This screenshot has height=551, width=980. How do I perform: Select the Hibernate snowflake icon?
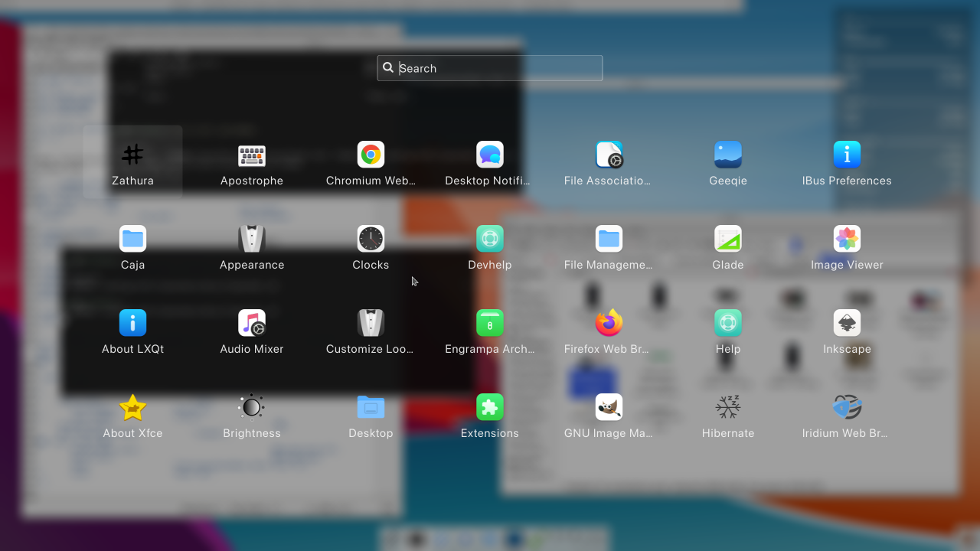[x=728, y=407]
